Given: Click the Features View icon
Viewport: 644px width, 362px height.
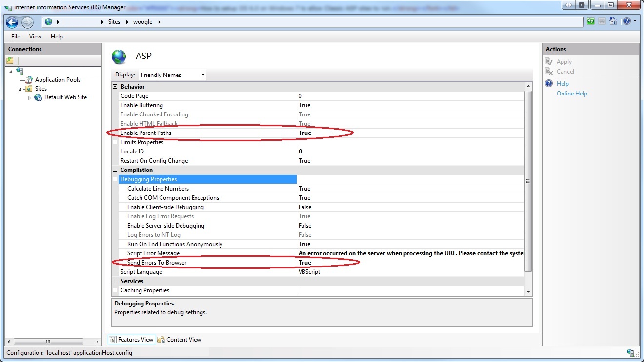Looking at the screenshot, I should tap(112, 340).
